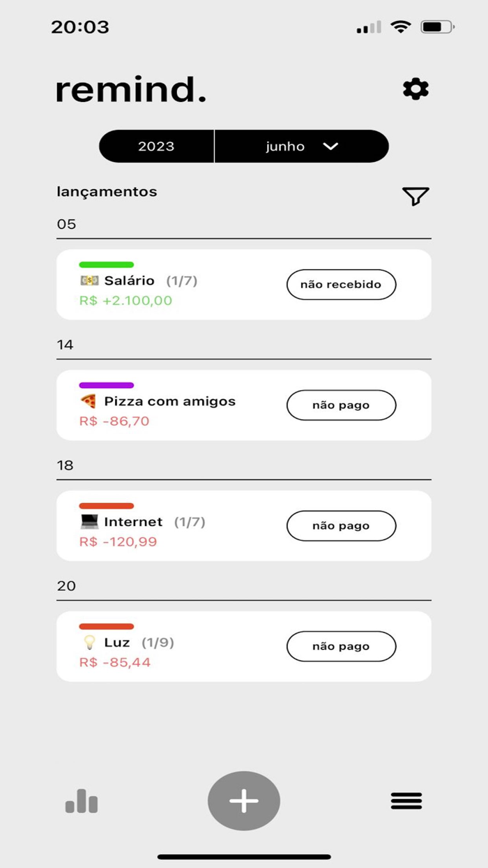Click the green progress bar on Salário
The image size is (488, 868).
point(107,264)
